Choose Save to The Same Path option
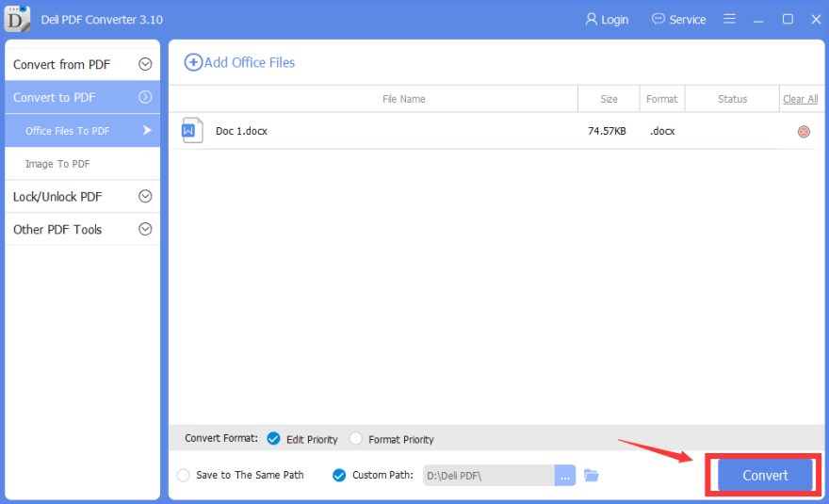This screenshot has height=504, width=829. tap(183, 475)
